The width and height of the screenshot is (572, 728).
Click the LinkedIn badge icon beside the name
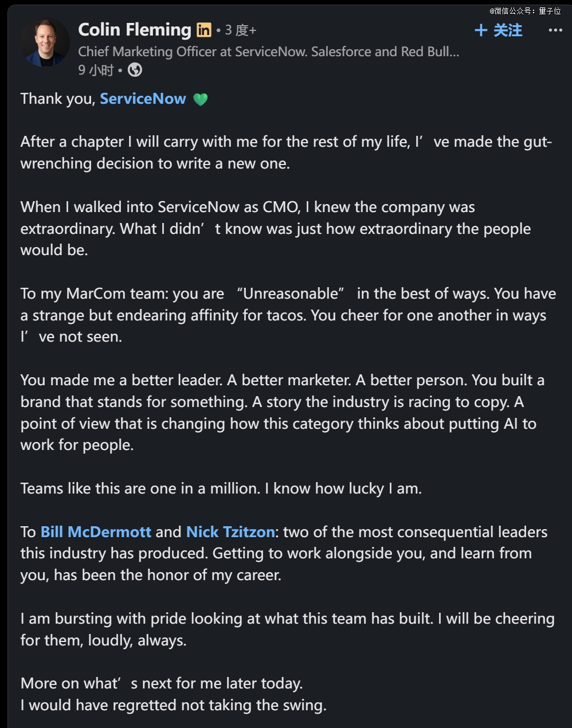point(204,30)
